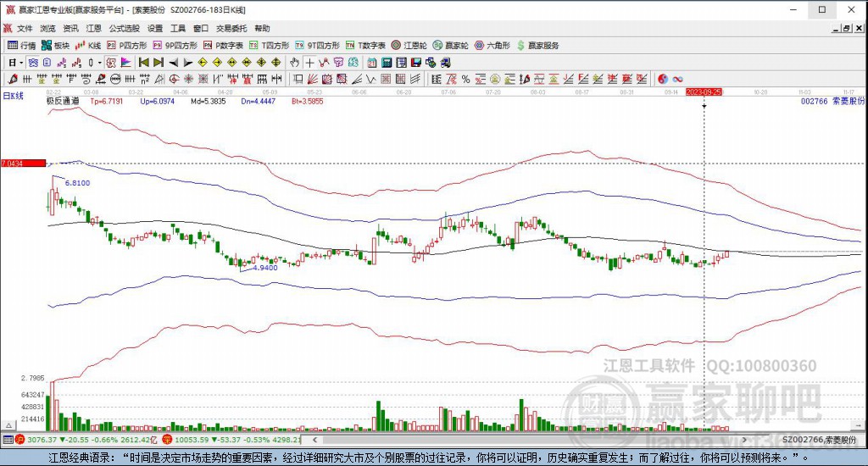Open the 设置 menu

155,28
